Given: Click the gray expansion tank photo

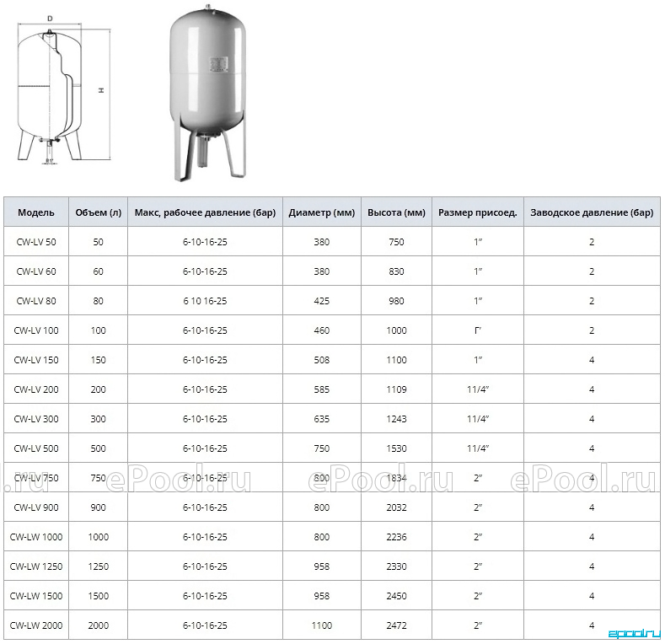Looking at the screenshot, I should pos(207,93).
